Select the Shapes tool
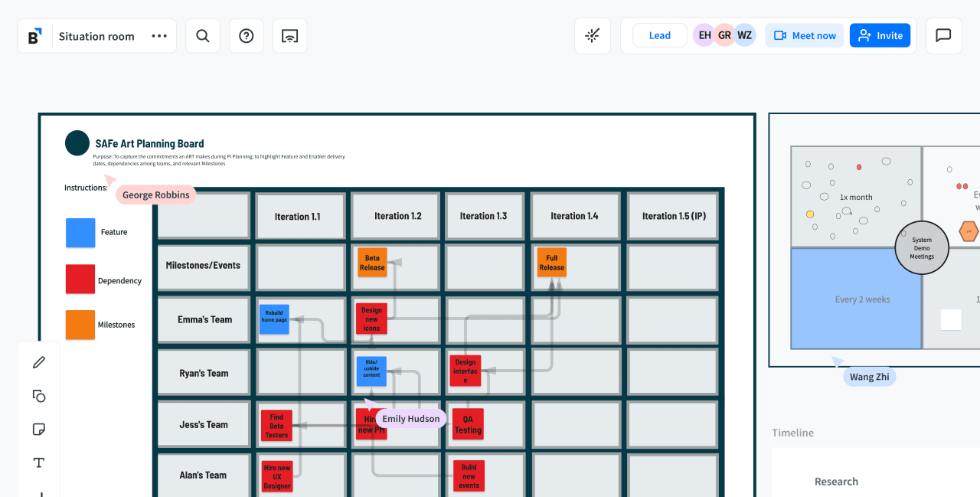The height and width of the screenshot is (497, 980). [x=39, y=396]
